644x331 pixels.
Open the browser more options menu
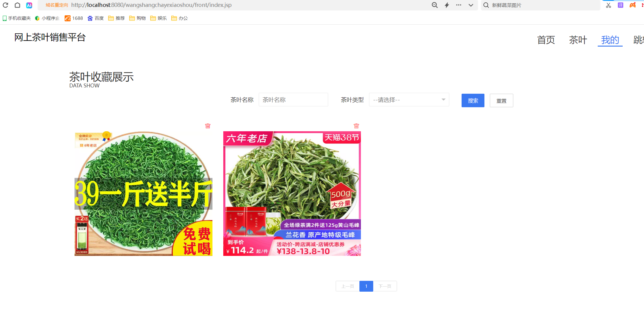pyautogui.click(x=458, y=5)
